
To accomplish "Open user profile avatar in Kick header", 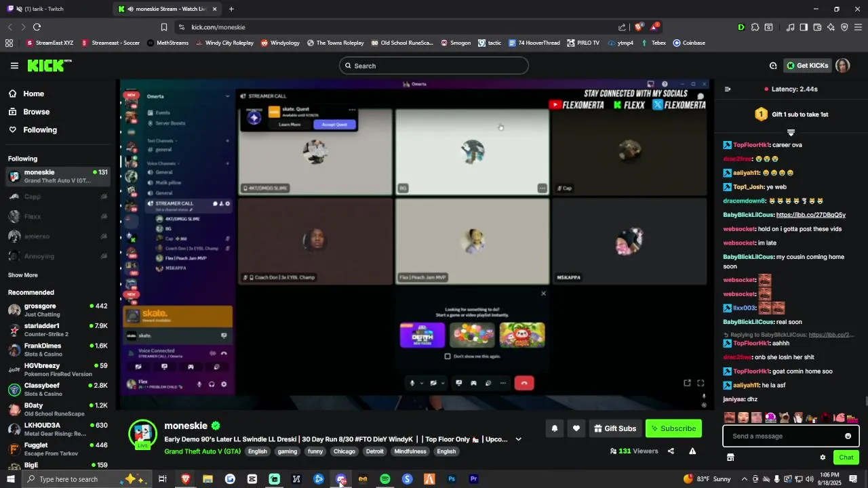I will [x=842, y=66].
